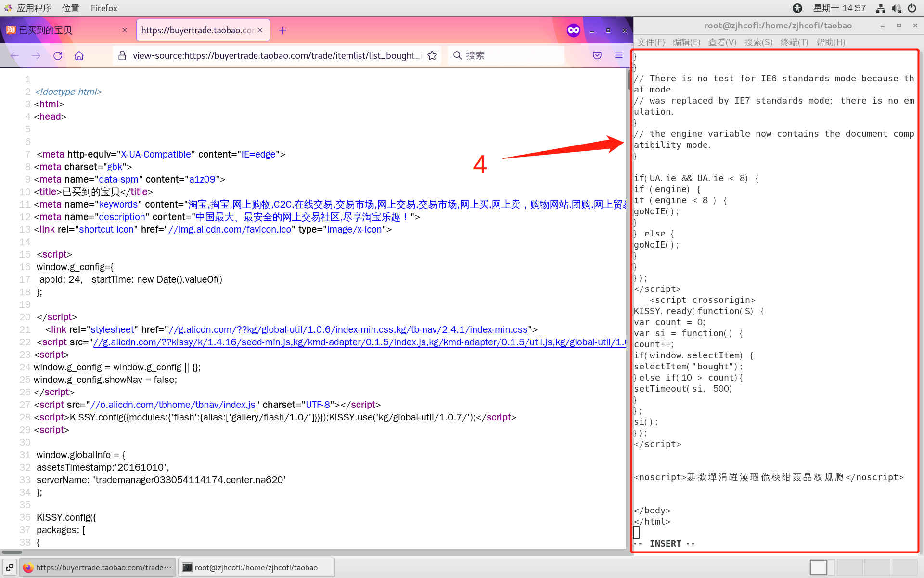Minimize the Firefox window
The image size is (924, 578).
click(592, 31)
